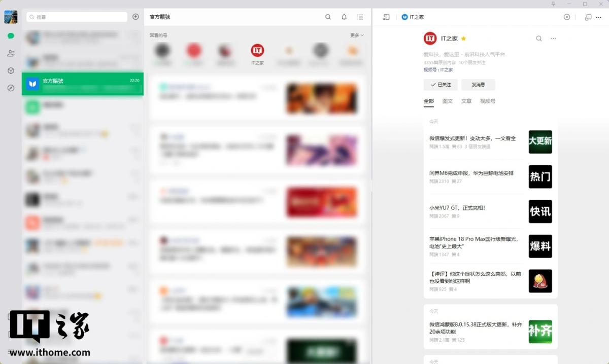
Task: Switch to the 视频号 tab
Action: click(x=488, y=101)
